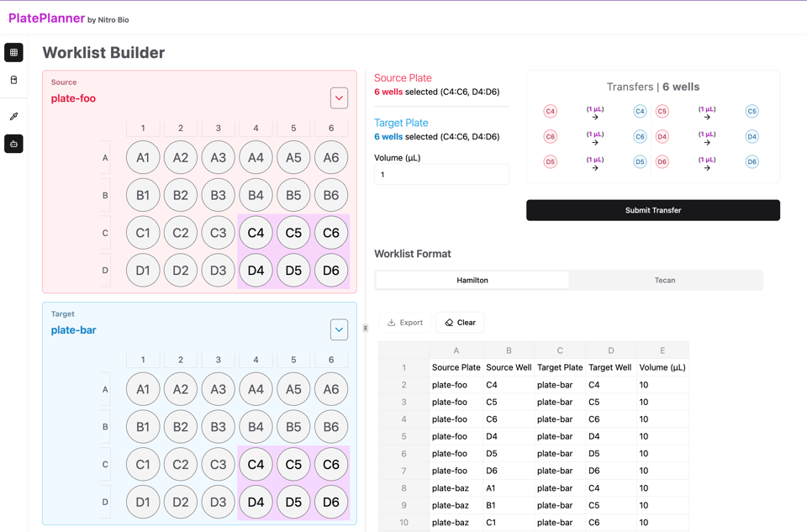Click column 4 header on source plate
This screenshot has height=532, width=807.
tap(256, 128)
